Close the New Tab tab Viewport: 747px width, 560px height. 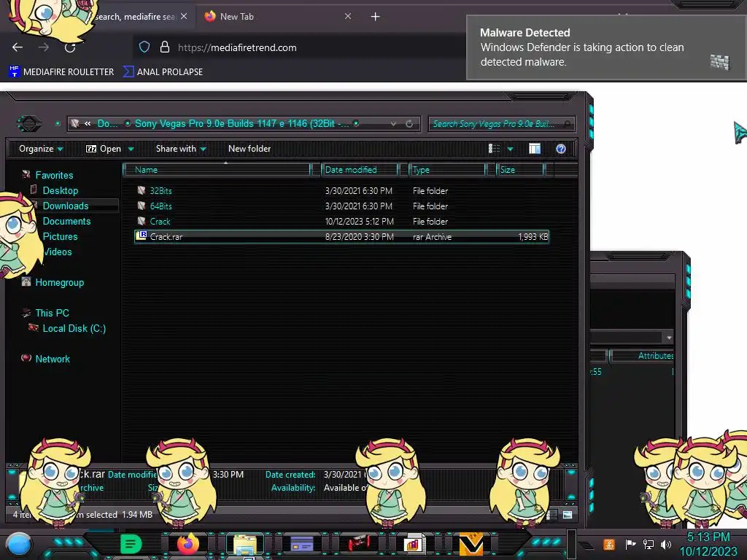pyautogui.click(x=348, y=16)
